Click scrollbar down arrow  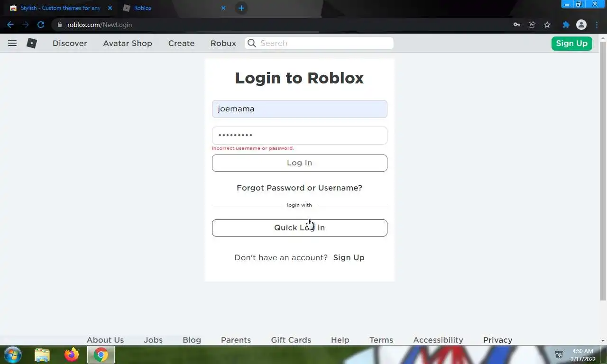(x=603, y=341)
